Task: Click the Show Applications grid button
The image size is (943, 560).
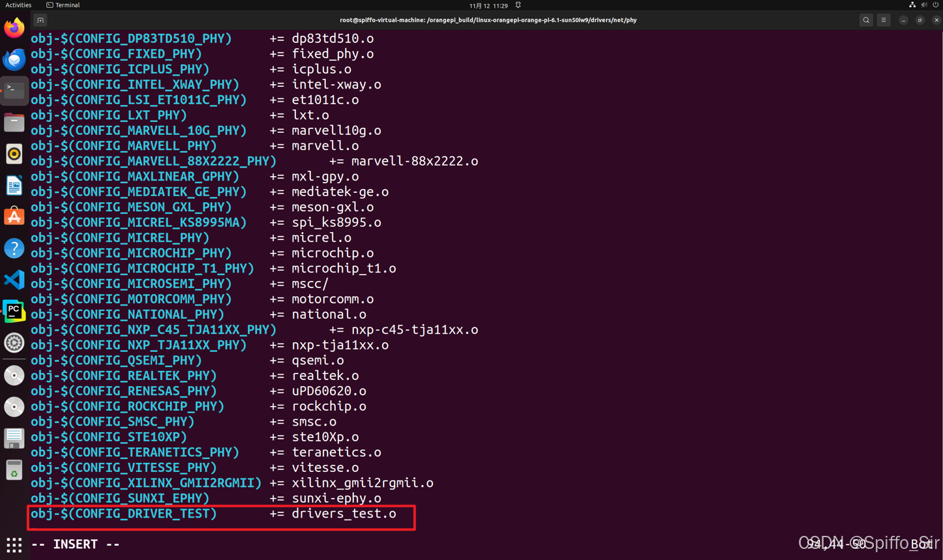Action: click(x=14, y=545)
